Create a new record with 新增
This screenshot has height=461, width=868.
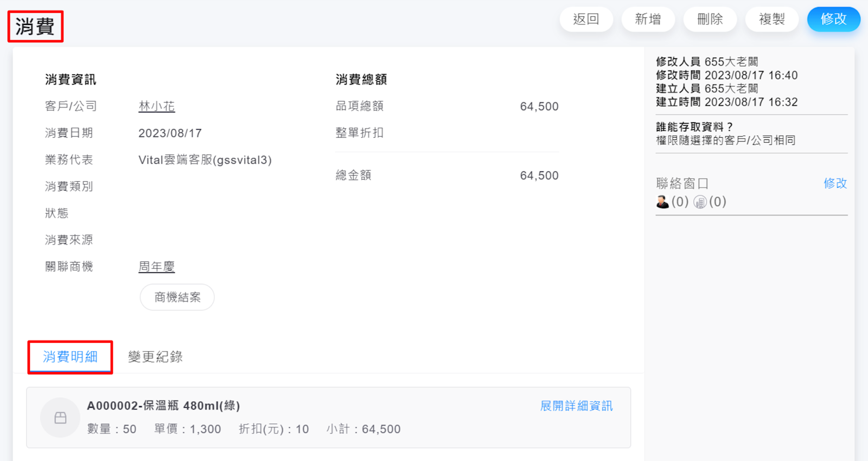click(648, 20)
